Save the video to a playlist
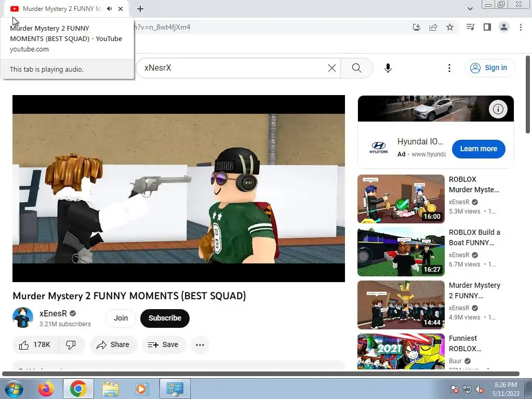This screenshot has width=532, height=399. coord(164,345)
